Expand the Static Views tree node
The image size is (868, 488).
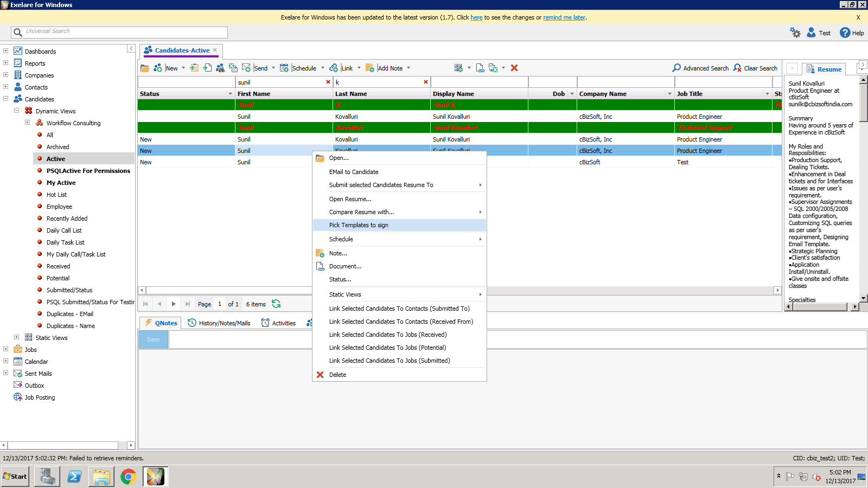16,337
